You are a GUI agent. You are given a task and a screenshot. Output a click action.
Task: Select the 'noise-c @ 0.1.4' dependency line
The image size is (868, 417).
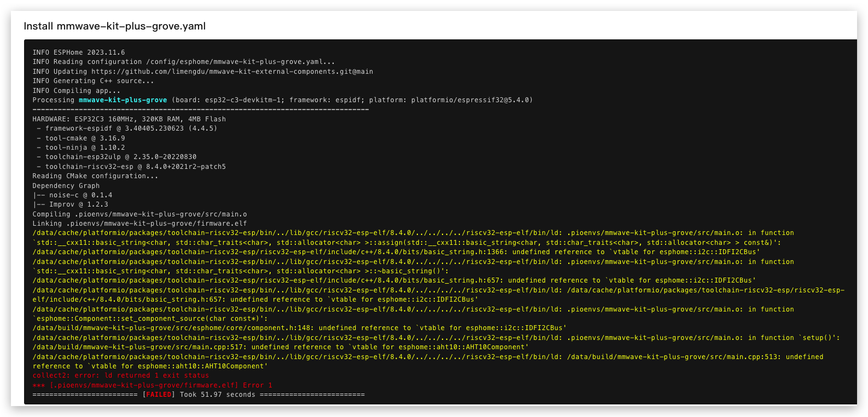[72, 195]
